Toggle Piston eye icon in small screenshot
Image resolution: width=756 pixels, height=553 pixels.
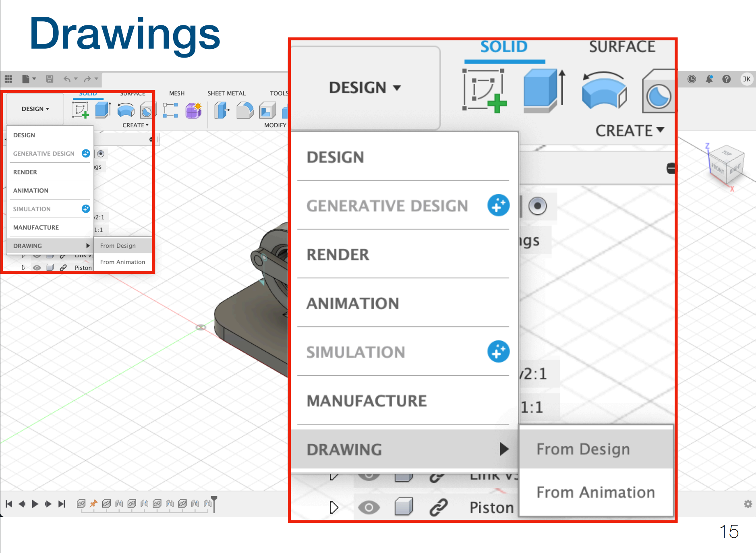coord(37,268)
